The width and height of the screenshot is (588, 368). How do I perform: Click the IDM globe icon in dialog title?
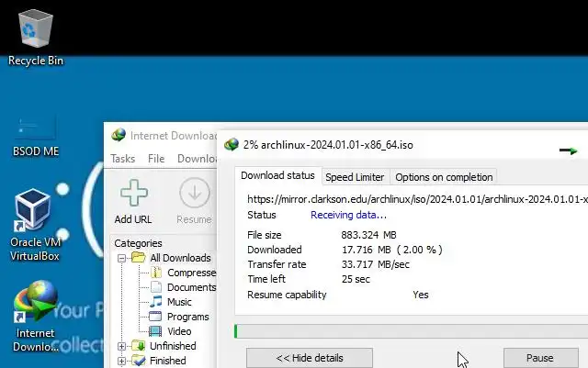pos(232,145)
